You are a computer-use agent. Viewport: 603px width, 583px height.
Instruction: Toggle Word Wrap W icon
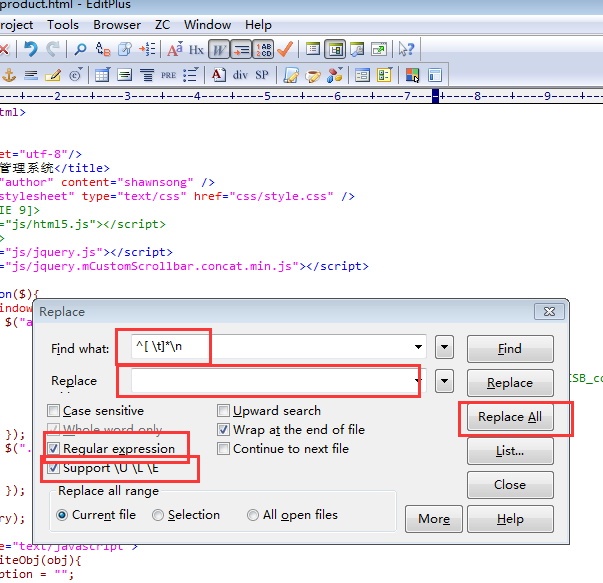pos(219,49)
